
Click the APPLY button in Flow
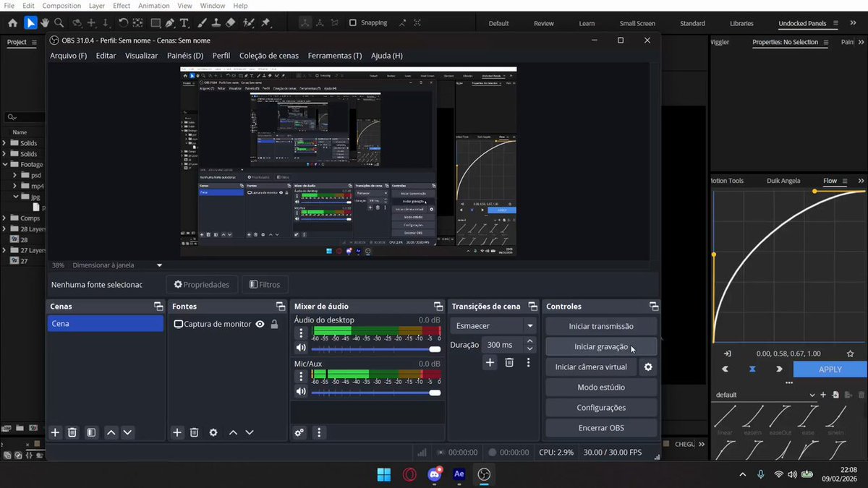pyautogui.click(x=830, y=369)
